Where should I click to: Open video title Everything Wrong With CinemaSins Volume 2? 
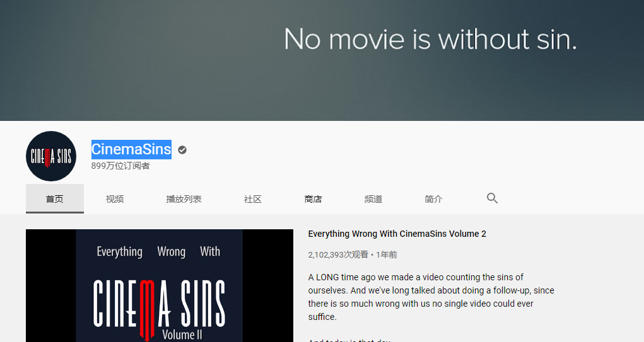[397, 234]
